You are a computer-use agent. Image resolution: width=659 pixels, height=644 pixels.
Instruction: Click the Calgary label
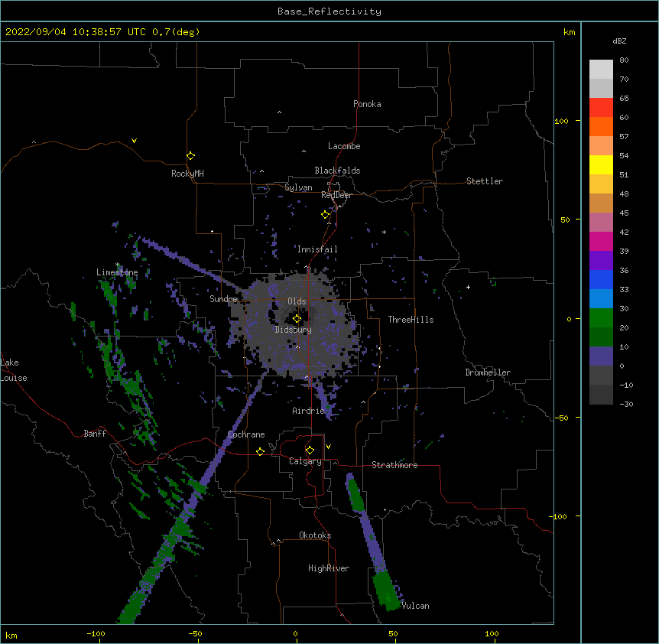pos(305,461)
